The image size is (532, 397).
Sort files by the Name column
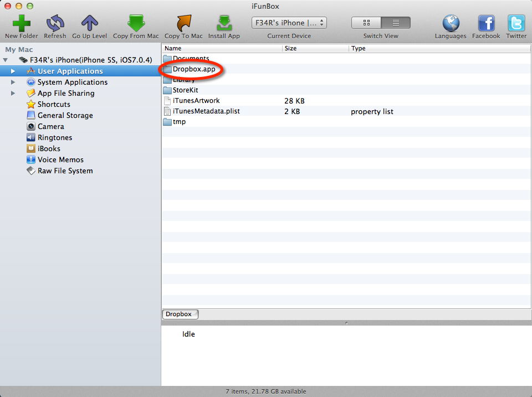[x=222, y=48]
